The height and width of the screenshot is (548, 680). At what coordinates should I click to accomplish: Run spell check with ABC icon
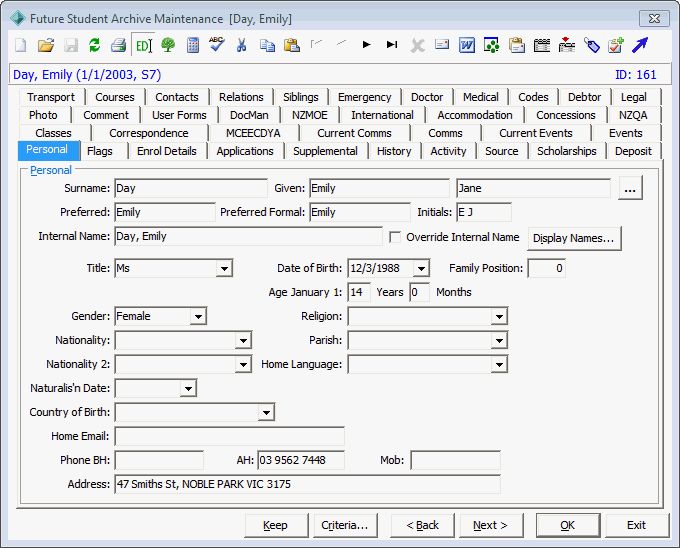coord(216,44)
